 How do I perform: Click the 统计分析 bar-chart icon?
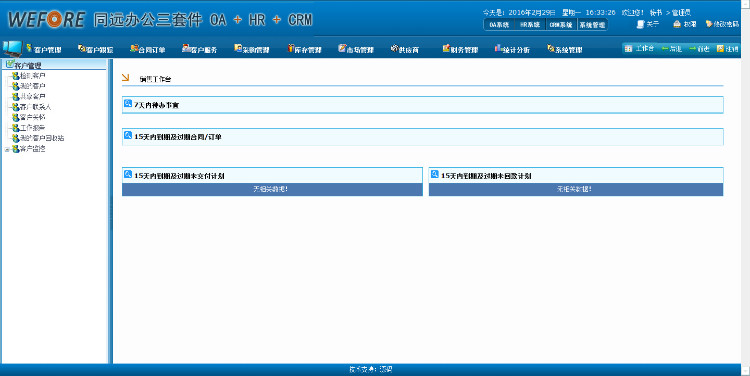(x=498, y=48)
